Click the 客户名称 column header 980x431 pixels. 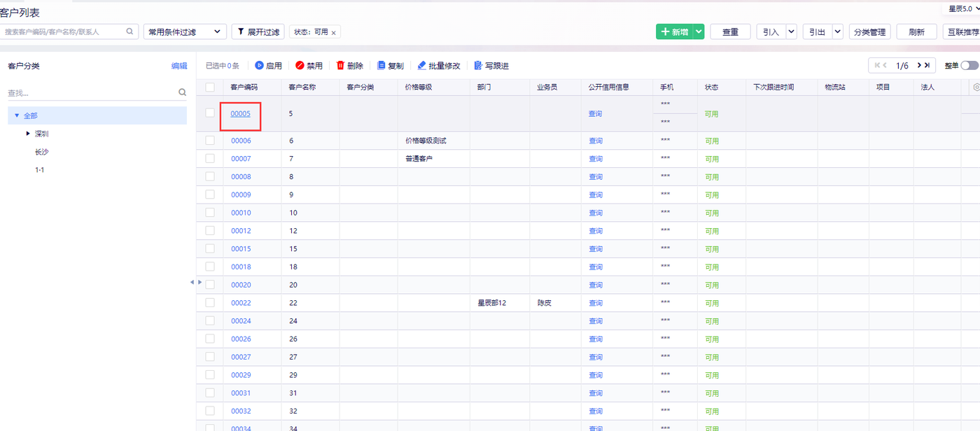pos(302,87)
